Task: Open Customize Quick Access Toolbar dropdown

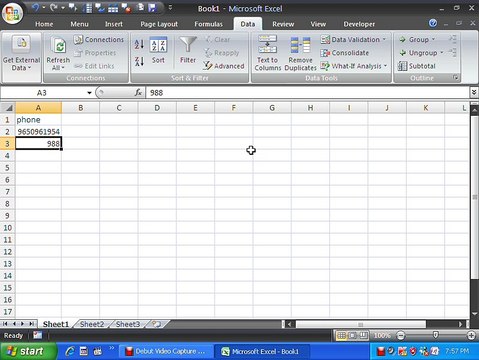Action: coord(170,7)
